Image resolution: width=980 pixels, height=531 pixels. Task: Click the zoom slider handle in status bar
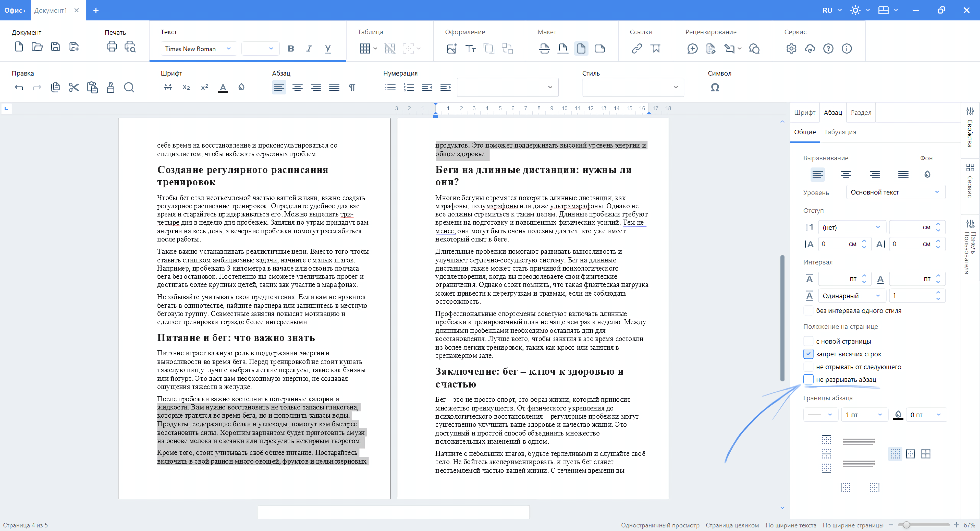click(906, 525)
